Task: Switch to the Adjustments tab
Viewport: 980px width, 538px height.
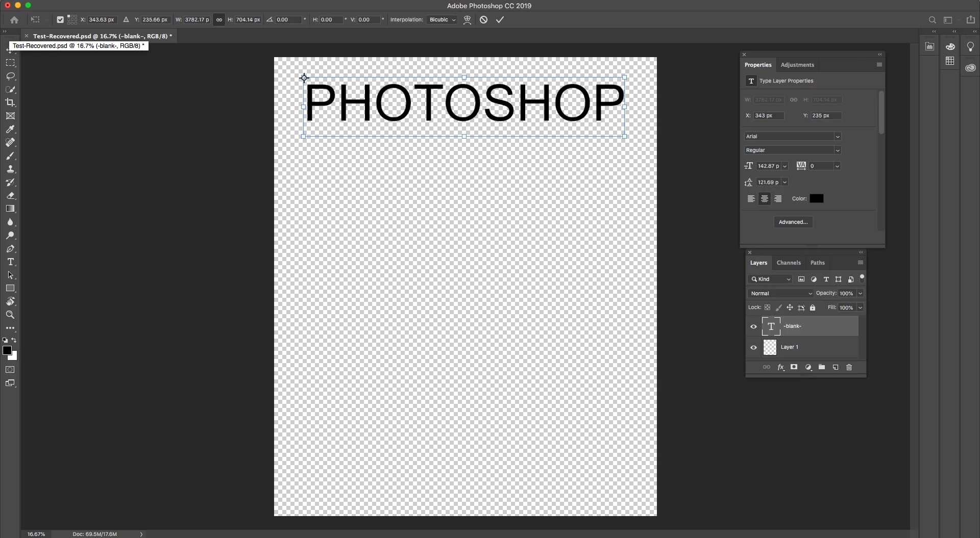Action: pos(797,65)
